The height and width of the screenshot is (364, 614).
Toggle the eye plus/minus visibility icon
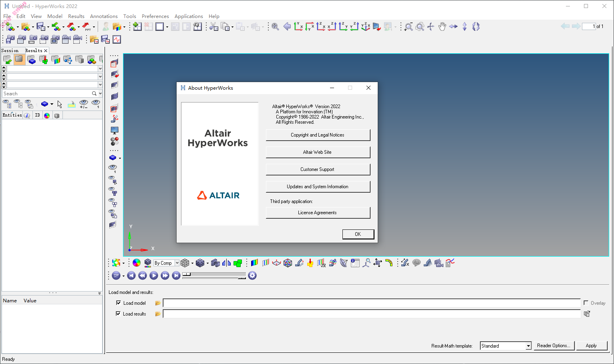point(83,104)
